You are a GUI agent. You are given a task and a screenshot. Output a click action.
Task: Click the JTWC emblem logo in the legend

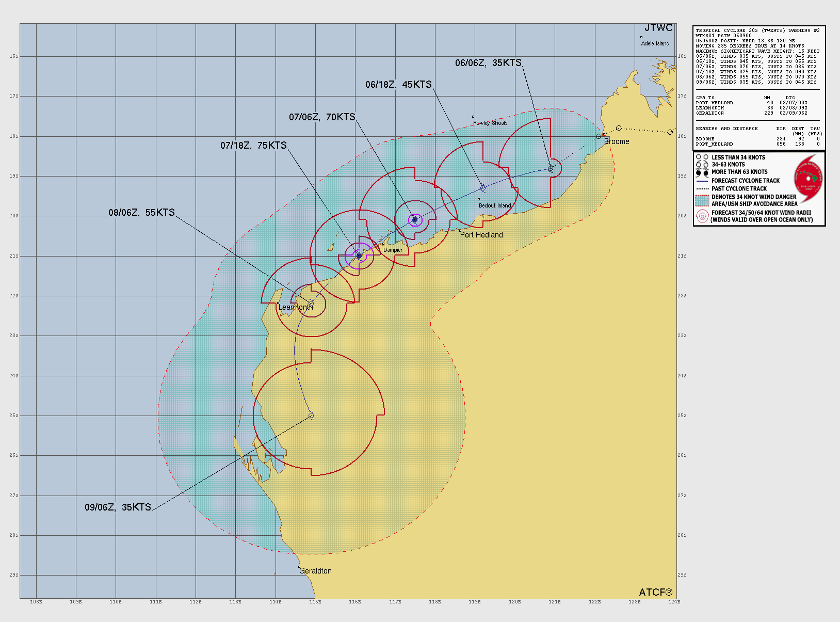click(808, 179)
